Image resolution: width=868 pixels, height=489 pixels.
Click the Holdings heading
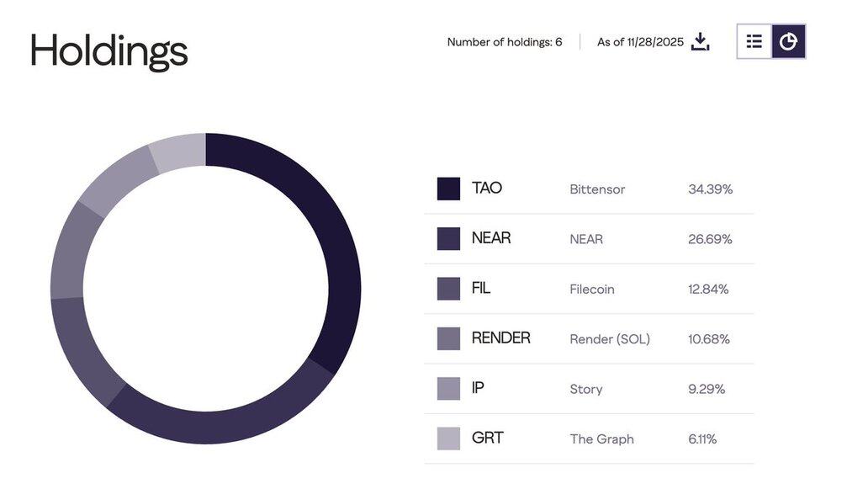109,50
